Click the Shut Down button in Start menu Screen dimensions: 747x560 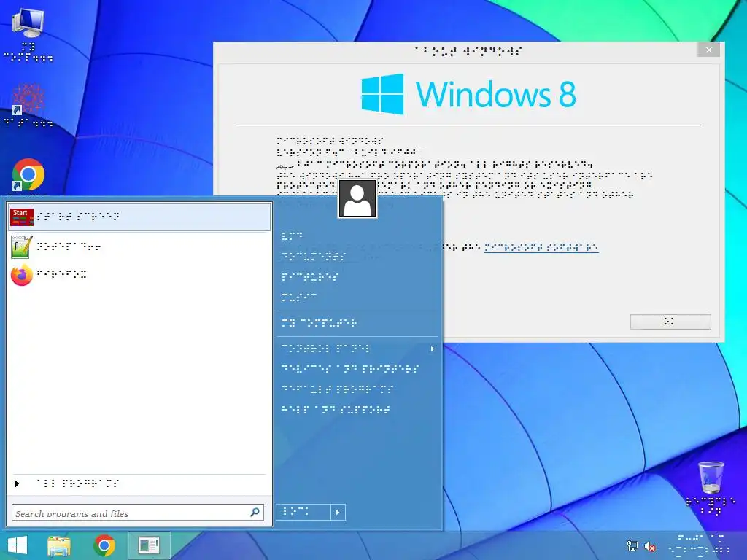tap(303, 513)
